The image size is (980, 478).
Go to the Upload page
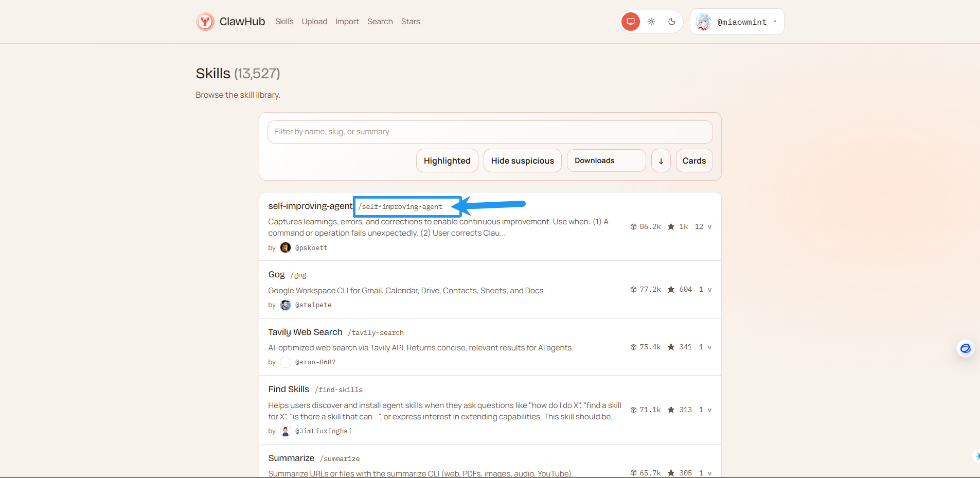(314, 22)
